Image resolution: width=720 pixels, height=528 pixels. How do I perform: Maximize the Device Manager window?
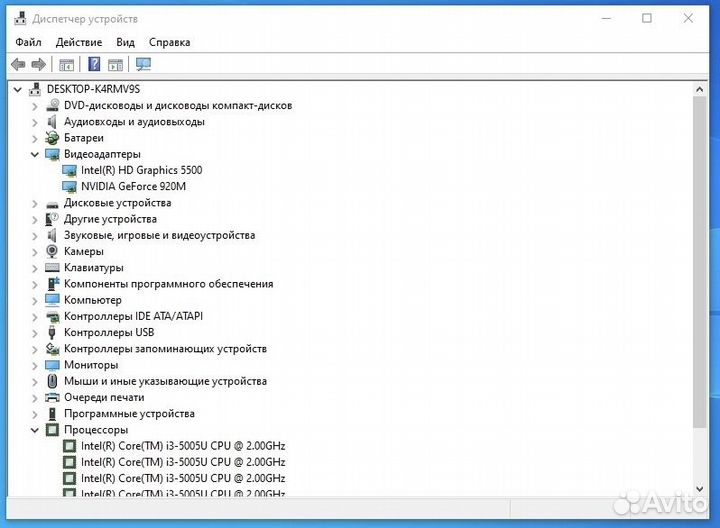pyautogui.click(x=647, y=18)
